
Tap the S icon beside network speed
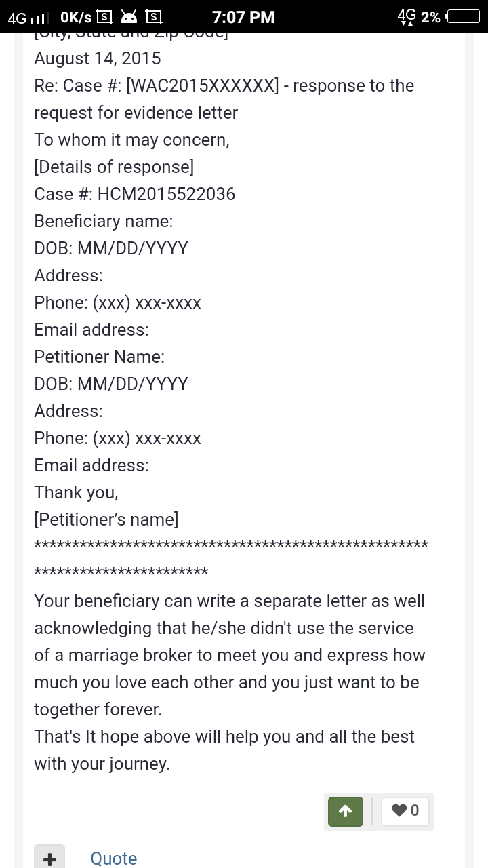(x=104, y=16)
